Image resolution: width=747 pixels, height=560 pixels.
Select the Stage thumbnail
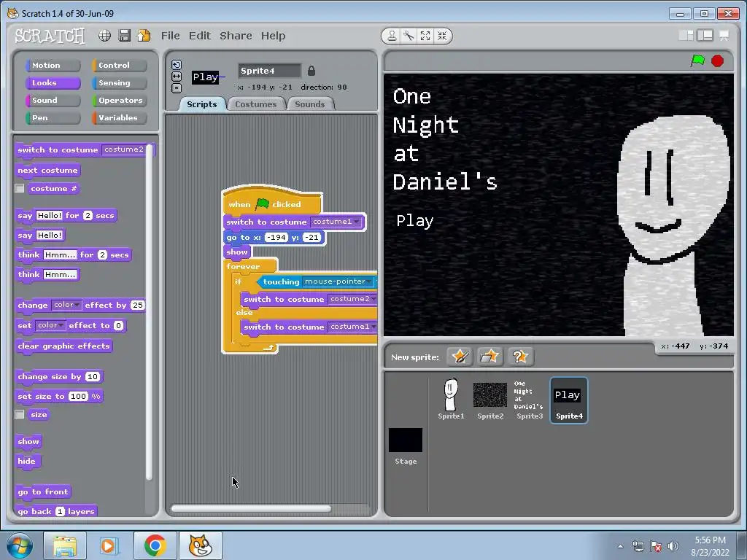tap(406, 446)
